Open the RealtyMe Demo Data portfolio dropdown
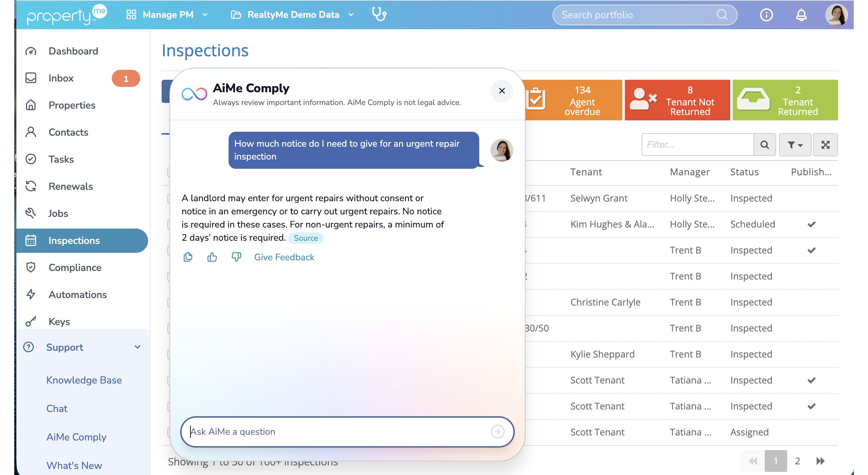The height and width of the screenshot is (475, 868). tap(292, 15)
